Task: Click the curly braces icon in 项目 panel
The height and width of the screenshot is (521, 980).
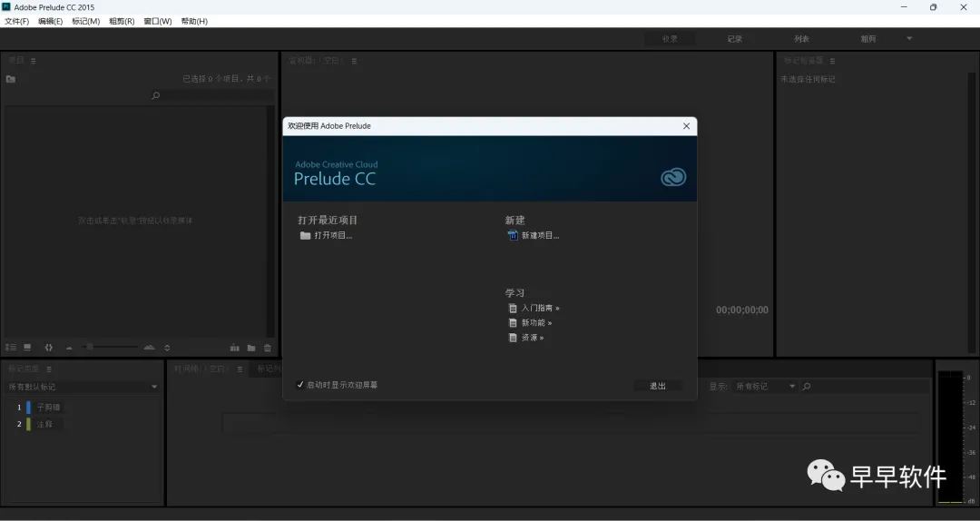Action: pos(49,347)
